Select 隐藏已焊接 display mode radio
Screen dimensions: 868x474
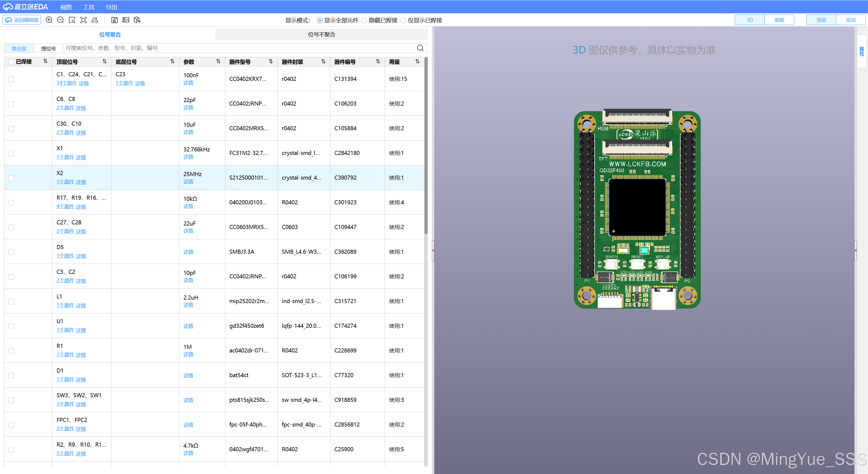364,21
